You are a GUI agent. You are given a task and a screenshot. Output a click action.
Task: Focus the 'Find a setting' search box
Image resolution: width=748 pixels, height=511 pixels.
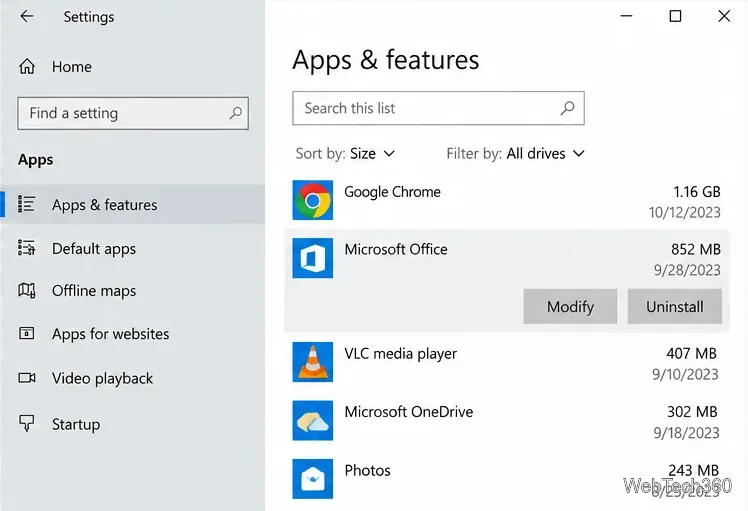click(x=133, y=113)
